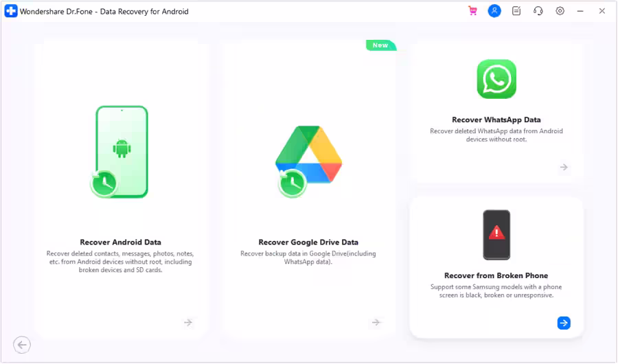
Task: Click blue arrow on Recover from Broken Phone
Action: coord(564,323)
